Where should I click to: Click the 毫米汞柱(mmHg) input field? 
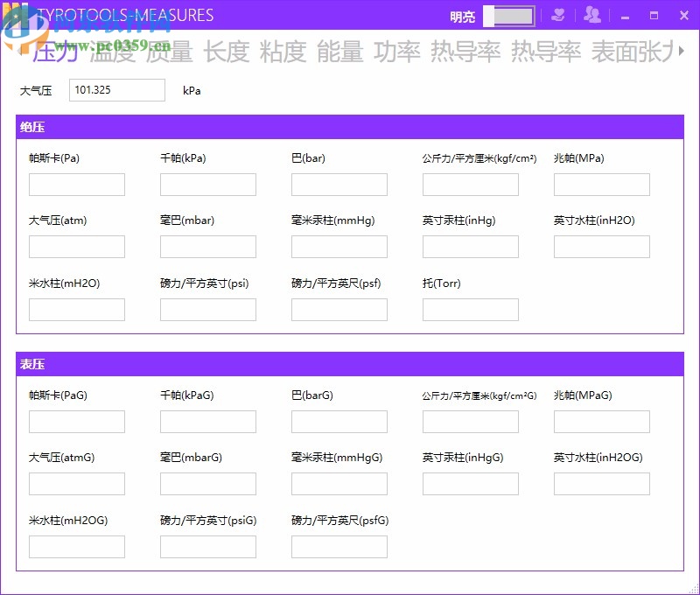click(x=339, y=246)
